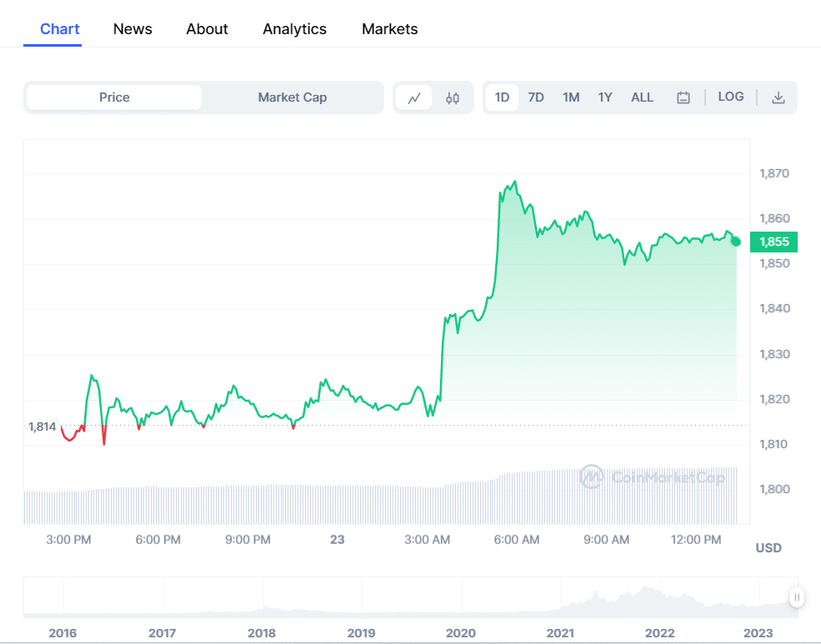Switch to line chart view icon
This screenshot has width=821, height=644.
[414, 97]
